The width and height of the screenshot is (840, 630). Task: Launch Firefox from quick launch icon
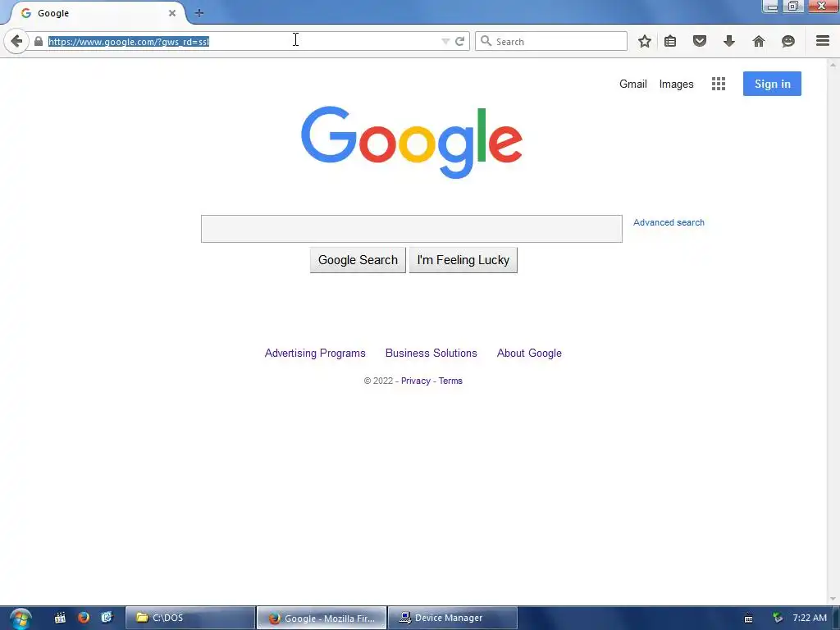84,618
